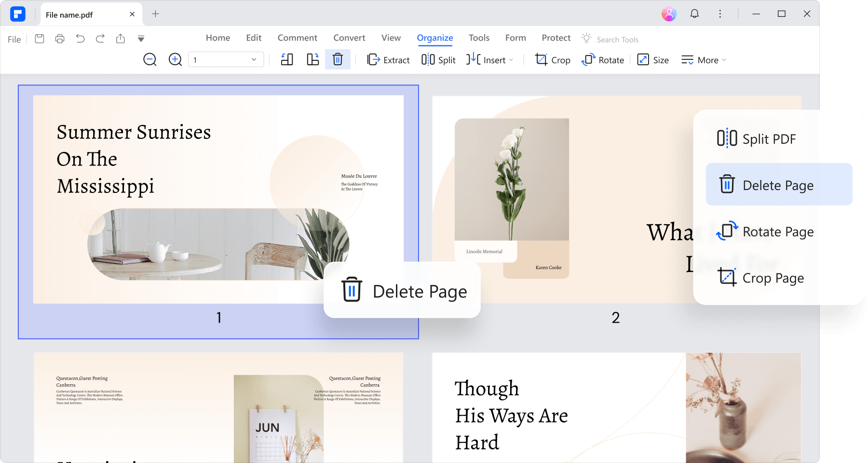868x463 pixels.
Task: Select the Though His Ways Are Hard page
Action: 617,408
